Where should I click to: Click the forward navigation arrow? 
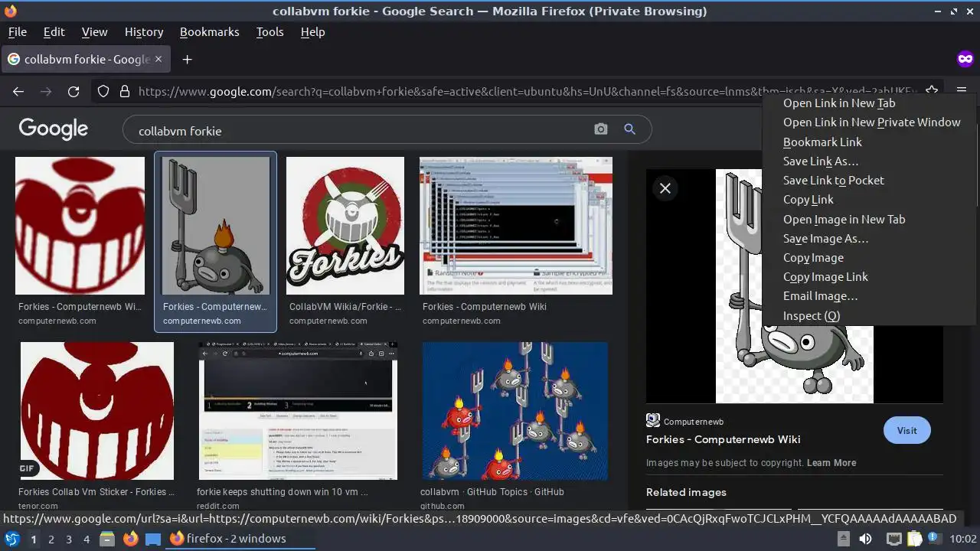[x=46, y=92]
